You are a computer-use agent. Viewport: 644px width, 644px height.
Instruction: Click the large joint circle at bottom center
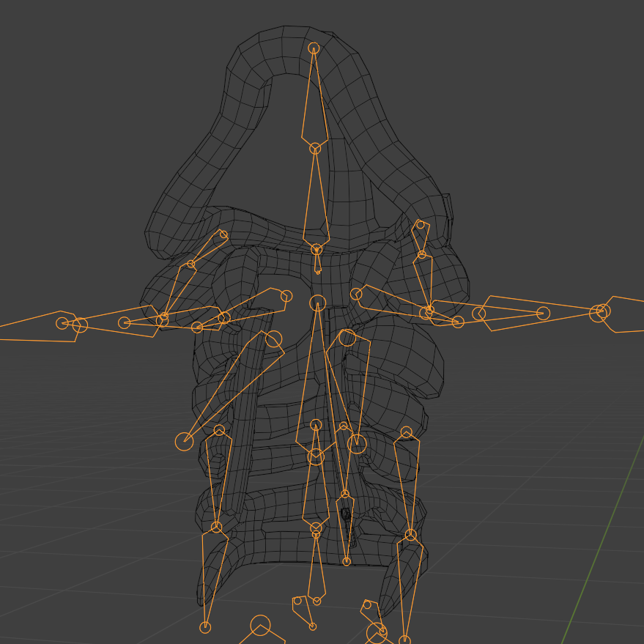(260, 625)
